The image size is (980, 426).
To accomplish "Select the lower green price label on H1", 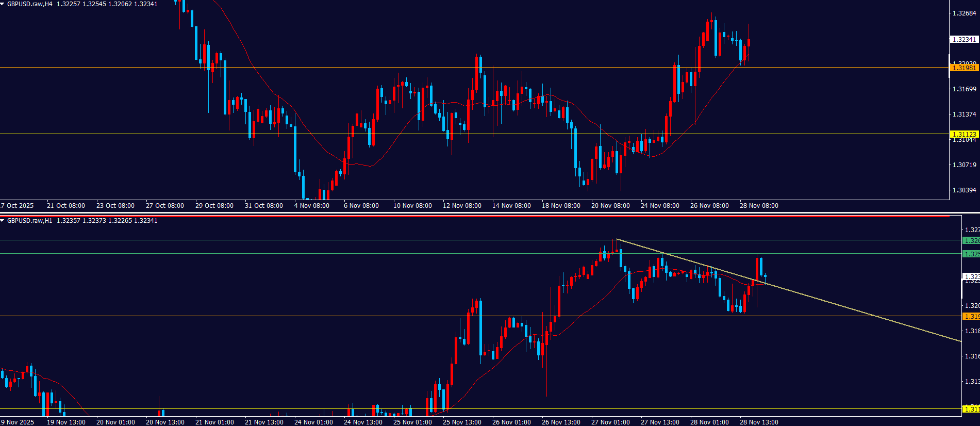I will 971,254.
